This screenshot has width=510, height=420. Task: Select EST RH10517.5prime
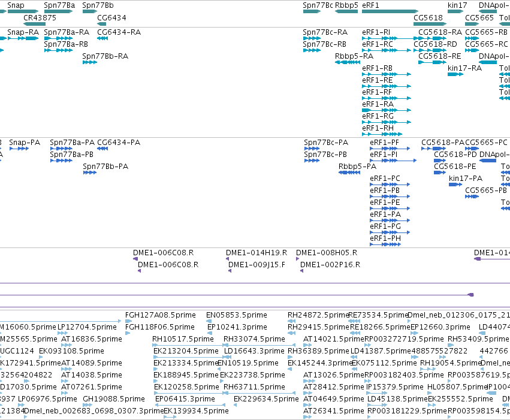[x=188, y=346]
